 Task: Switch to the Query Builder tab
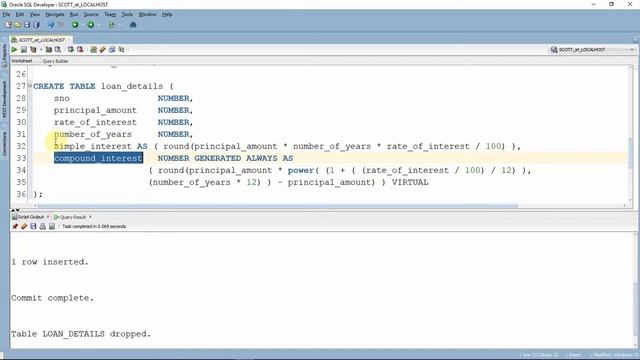[x=55, y=61]
